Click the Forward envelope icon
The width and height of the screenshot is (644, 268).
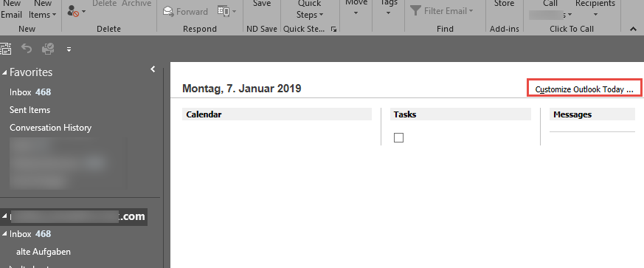coord(168,12)
